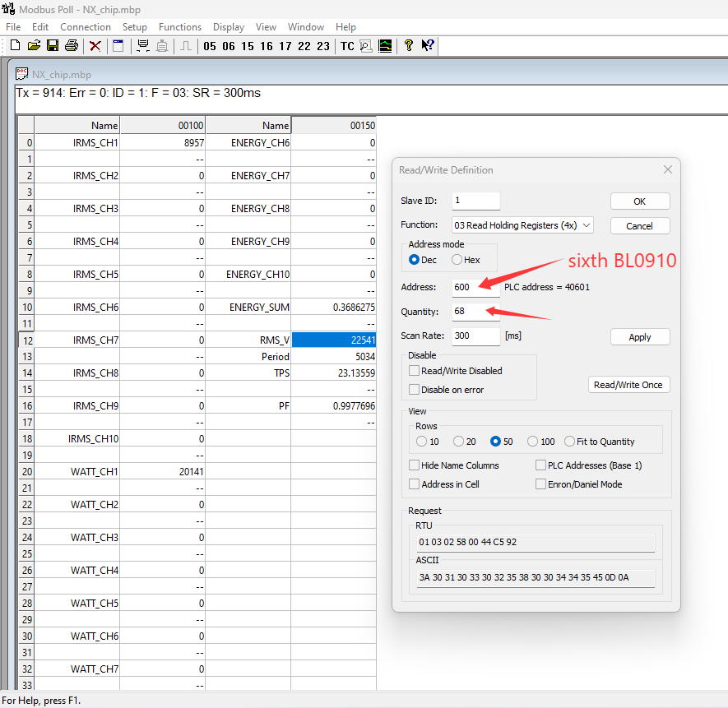Click the New document toolbar icon
The width and height of the screenshot is (728, 708).
pyautogui.click(x=15, y=46)
